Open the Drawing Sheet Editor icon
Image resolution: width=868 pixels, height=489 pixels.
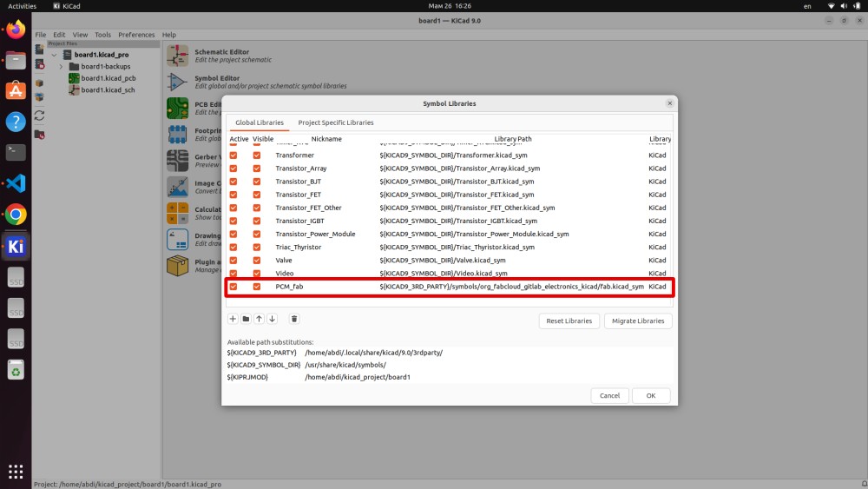[177, 240]
